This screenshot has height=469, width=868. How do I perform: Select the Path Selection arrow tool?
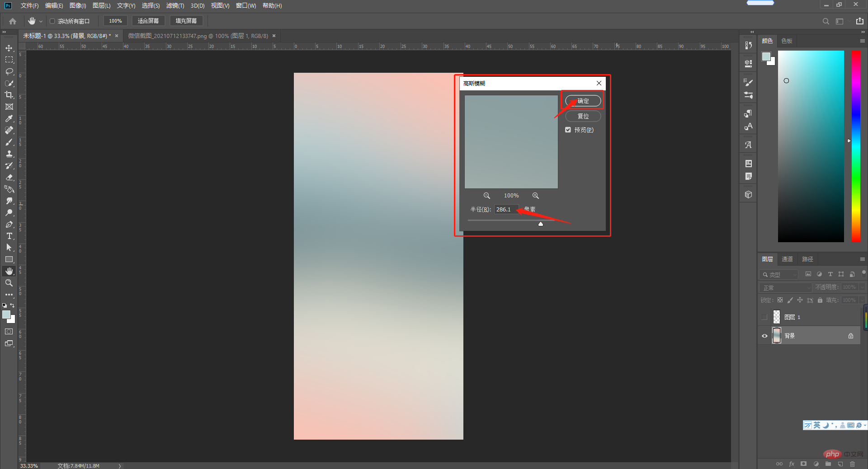(x=9, y=248)
